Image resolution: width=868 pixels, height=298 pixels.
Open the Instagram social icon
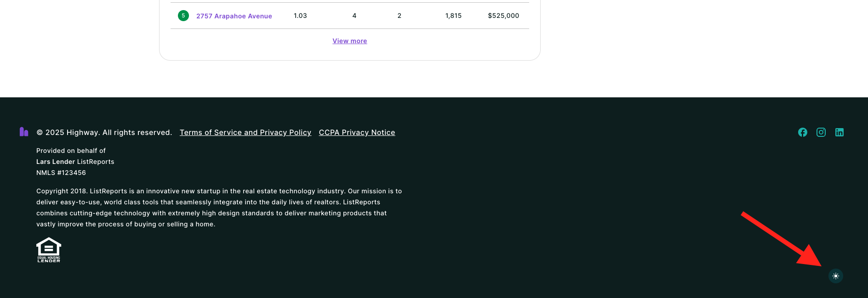point(821,132)
